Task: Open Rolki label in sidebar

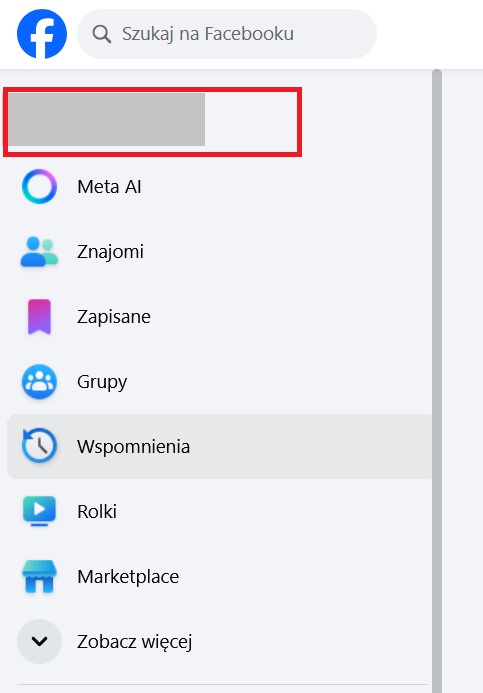Action: coord(97,511)
